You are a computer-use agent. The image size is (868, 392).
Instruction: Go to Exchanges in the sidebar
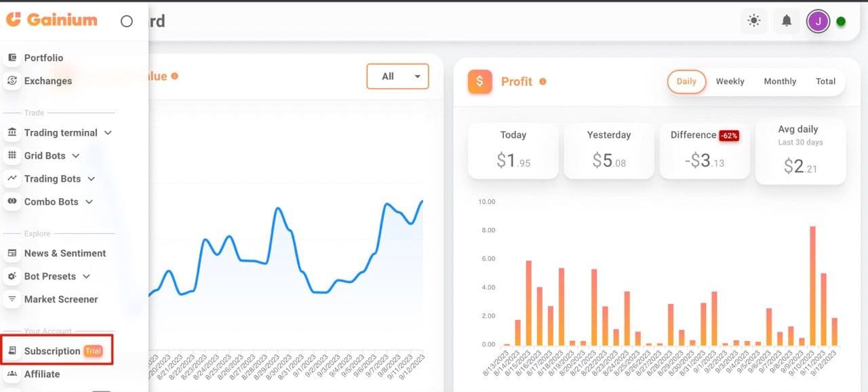click(x=47, y=81)
